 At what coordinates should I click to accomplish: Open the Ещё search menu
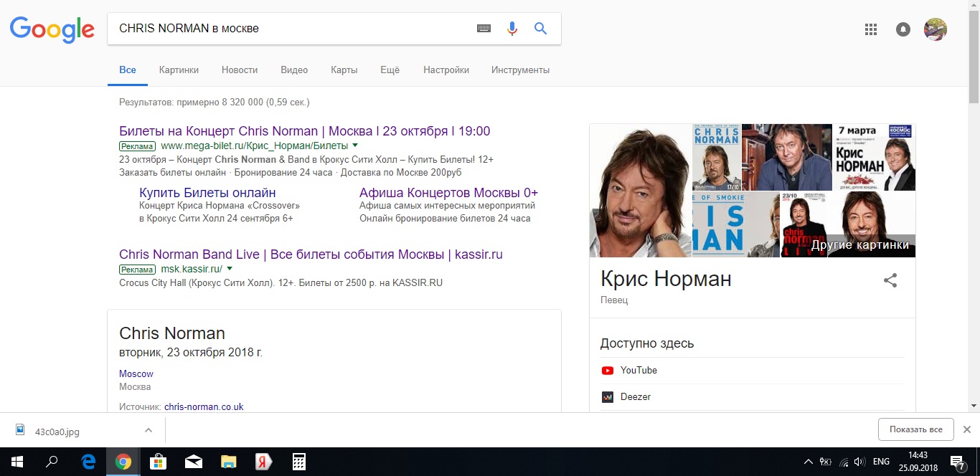pos(390,70)
